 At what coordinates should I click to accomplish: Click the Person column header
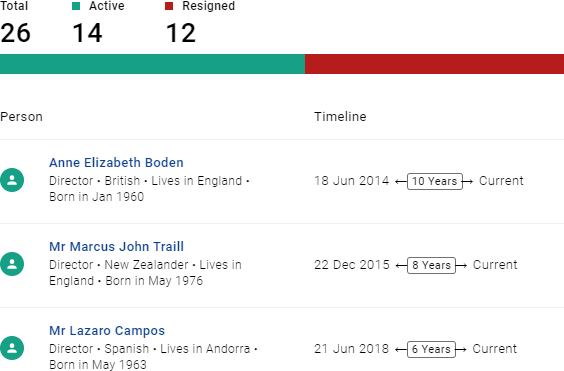click(x=21, y=117)
